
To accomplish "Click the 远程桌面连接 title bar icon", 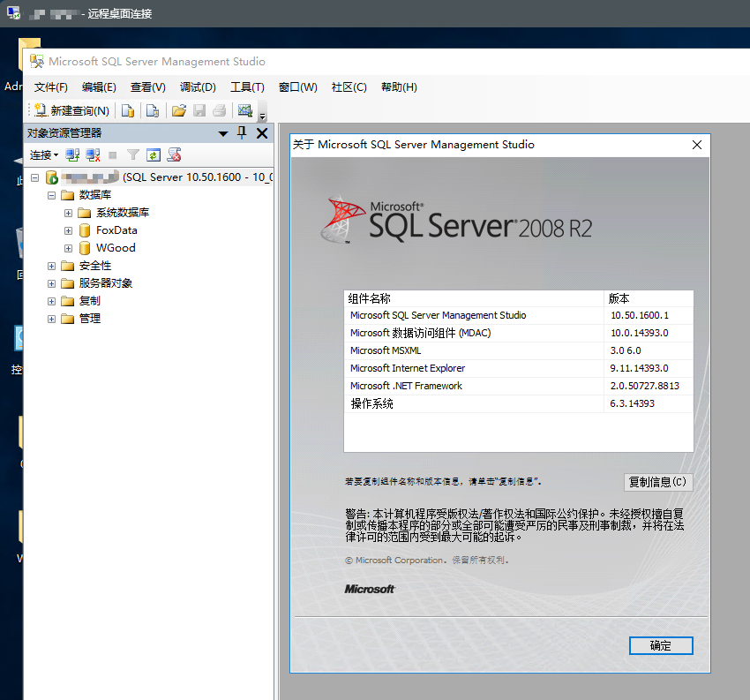I will pyautogui.click(x=13, y=13).
